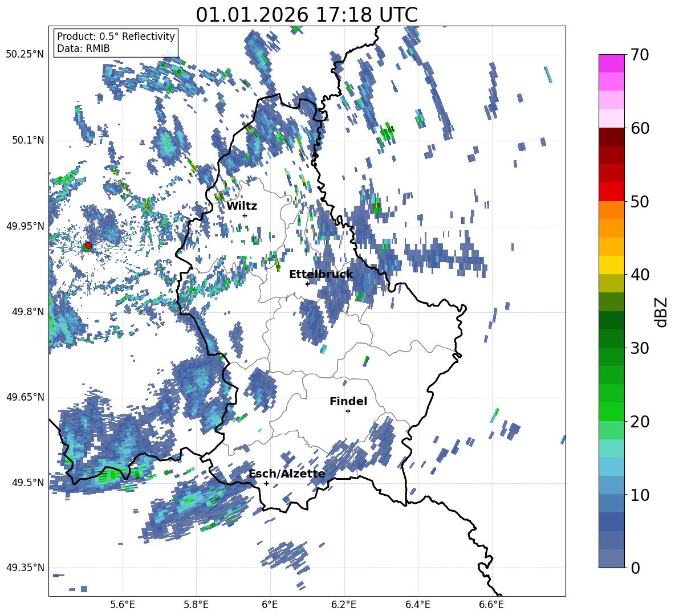Click the 50.1°N latitude label
Viewport: 675px width, 616px height.
click(x=28, y=140)
